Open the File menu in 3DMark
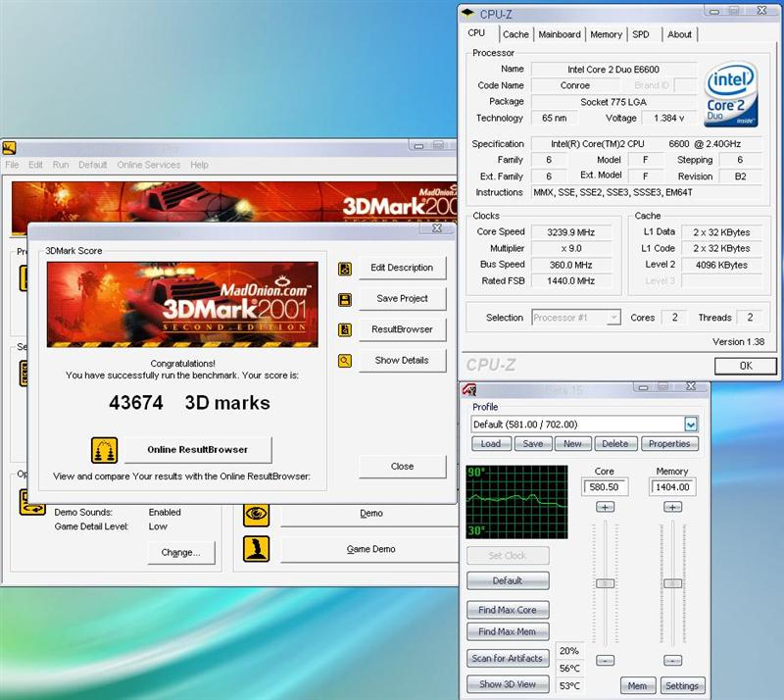Screen dimensions: 784x700 [x=12, y=165]
